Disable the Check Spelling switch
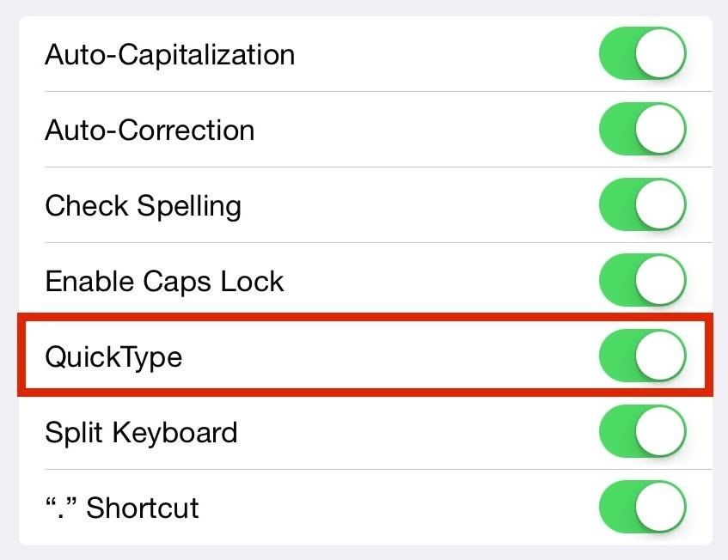This screenshot has width=728, height=560. point(642,204)
